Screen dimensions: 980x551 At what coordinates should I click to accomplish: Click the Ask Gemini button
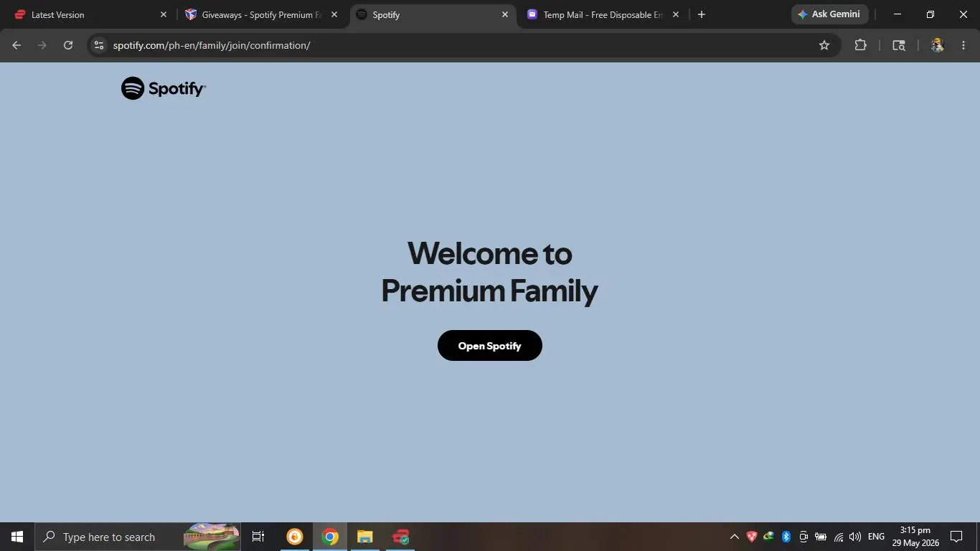point(829,14)
